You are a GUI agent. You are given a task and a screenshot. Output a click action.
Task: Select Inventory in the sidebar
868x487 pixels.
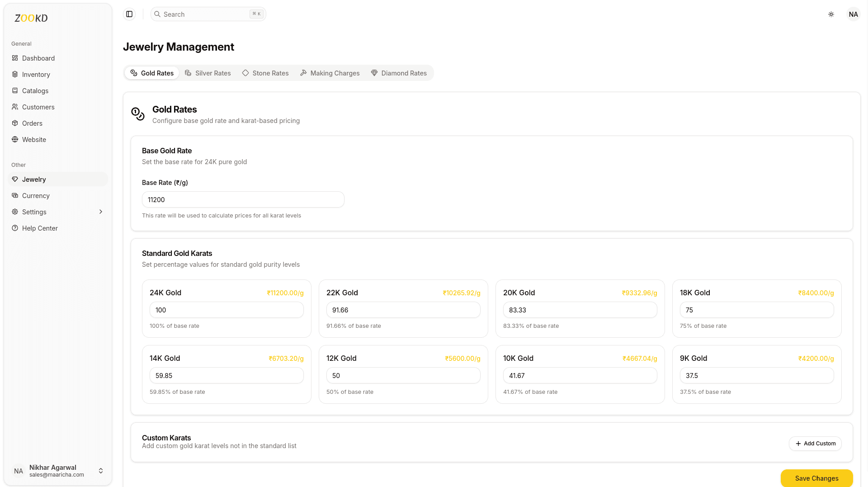[36, 74]
